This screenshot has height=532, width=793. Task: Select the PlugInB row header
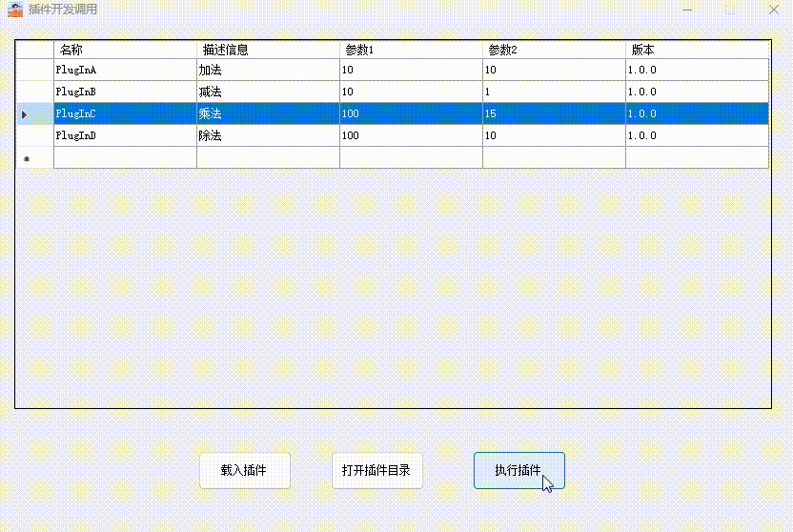(x=34, y=92)
